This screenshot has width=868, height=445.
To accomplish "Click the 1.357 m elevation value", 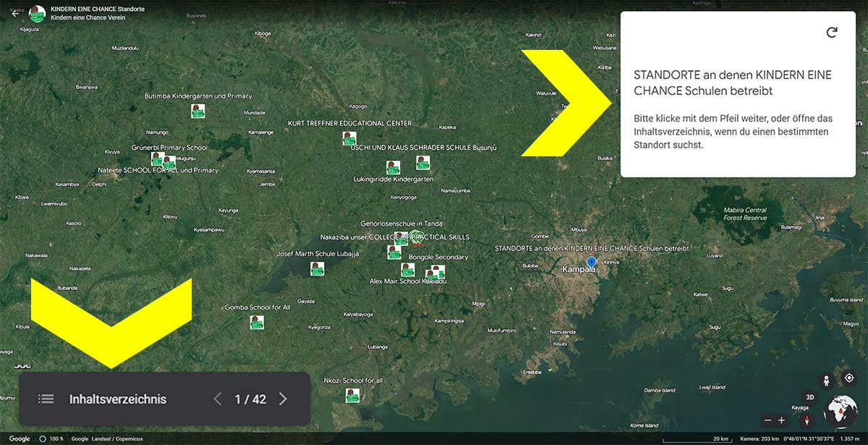I will coord(850,439).
